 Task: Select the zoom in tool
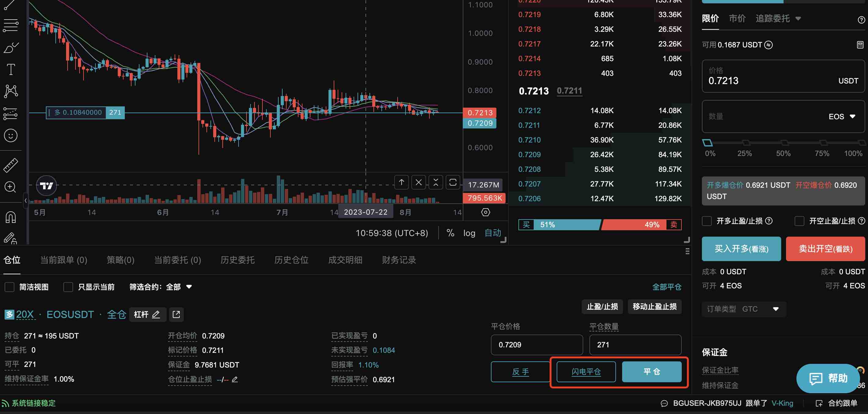point(10,187)
